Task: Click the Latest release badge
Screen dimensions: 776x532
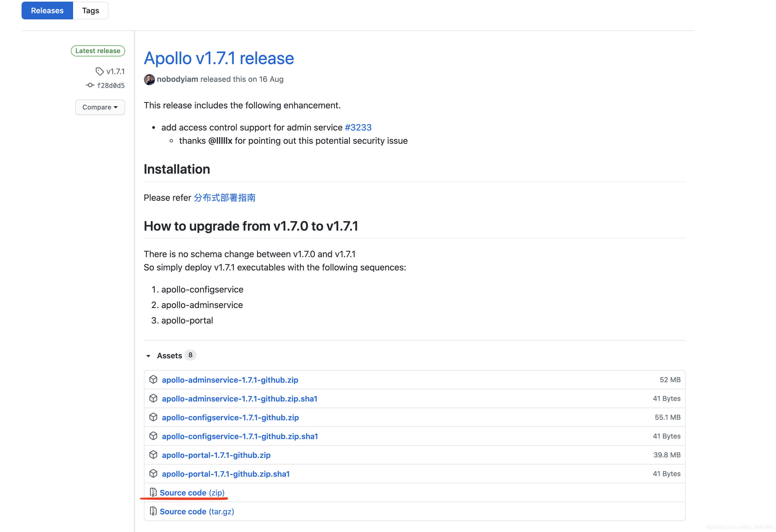Action: click(x=98, y=51)
